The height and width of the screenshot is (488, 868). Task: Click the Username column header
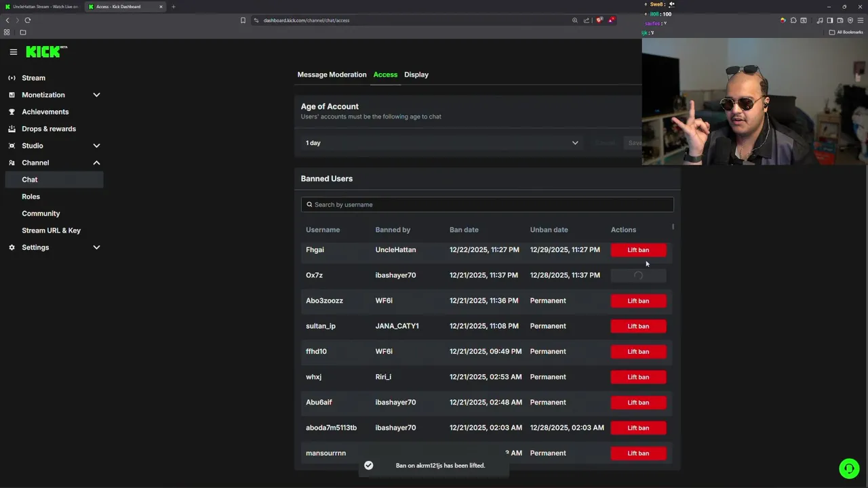pos(323,230)
